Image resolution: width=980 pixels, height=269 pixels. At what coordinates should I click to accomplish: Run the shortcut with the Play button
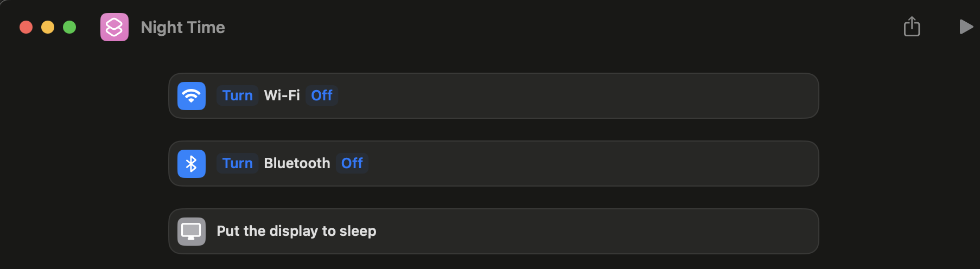tap(966, 27)
